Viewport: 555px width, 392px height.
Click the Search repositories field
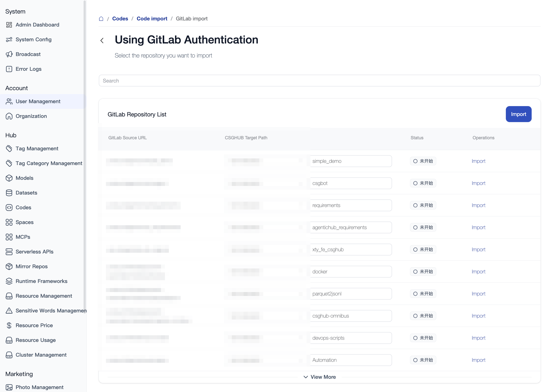319,81
